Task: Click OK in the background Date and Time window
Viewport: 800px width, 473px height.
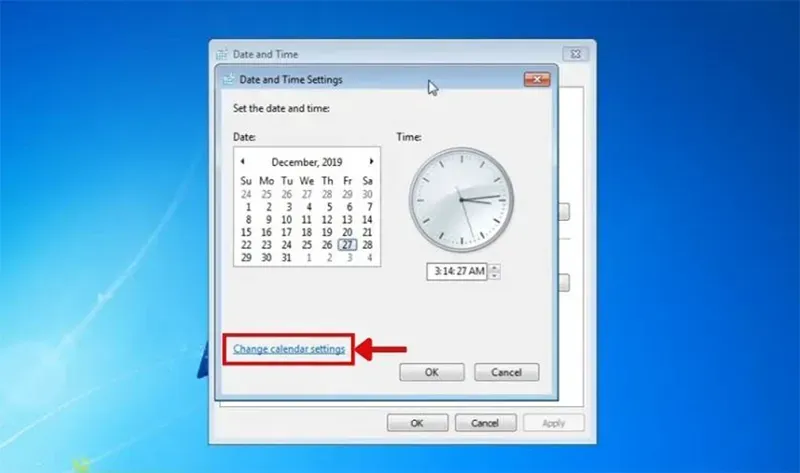Action: pos(417,423)
